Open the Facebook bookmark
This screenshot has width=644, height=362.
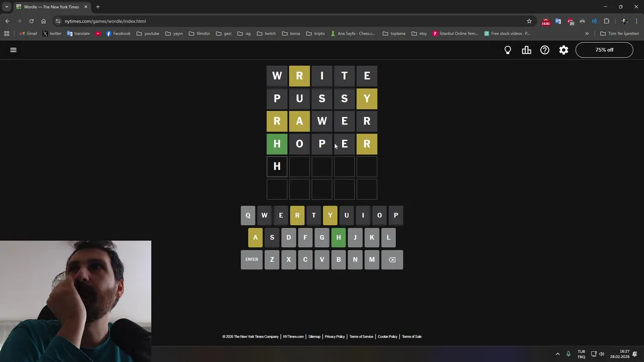(x=118, y=34)
